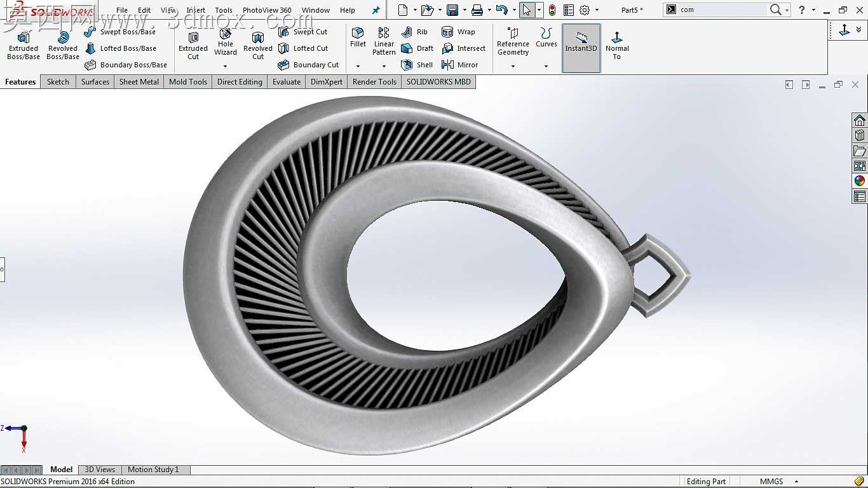The height and width of the screenshot is (488, 868).
Task: Orient view with Normal To
Action: pos(617,46)
